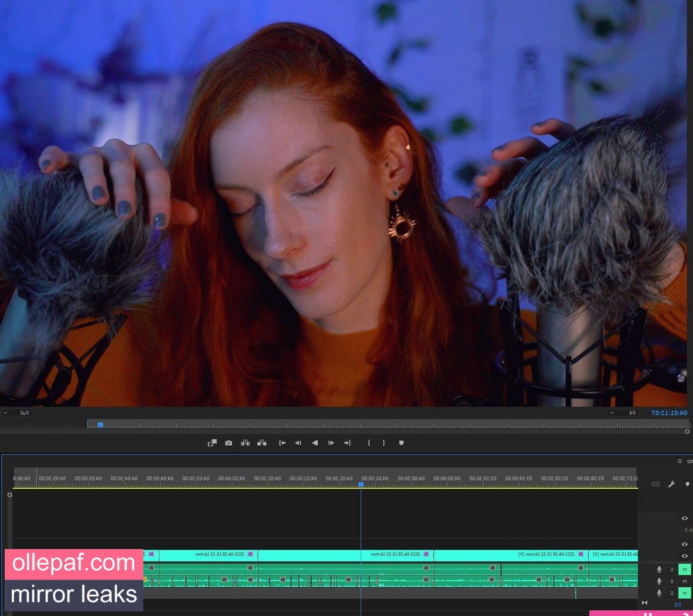
Task: Solo the second audio track
Action: click(672, 581)
